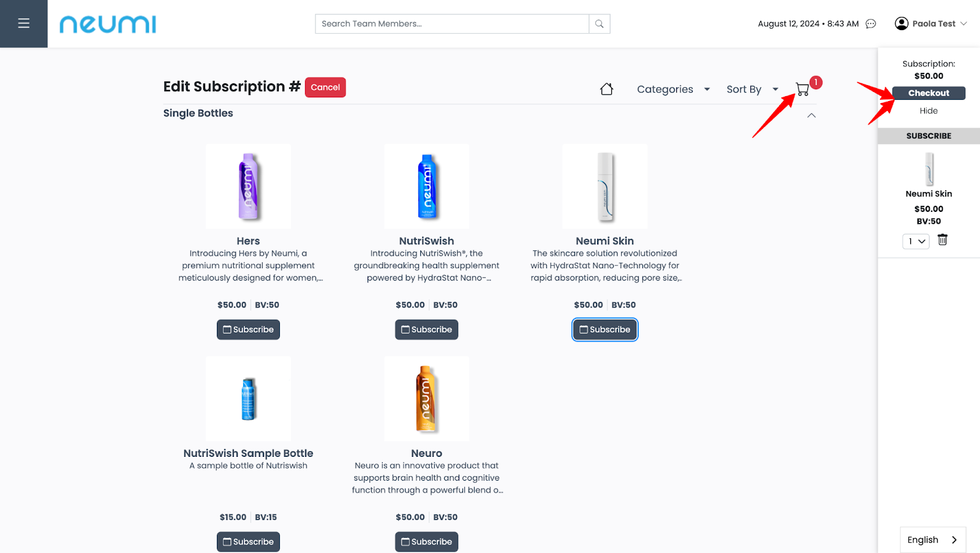Image resolution: width=980 pixels, height=553 pixels.
Task: Subscribe to the Neuro product
Action: tap(426, 541)
